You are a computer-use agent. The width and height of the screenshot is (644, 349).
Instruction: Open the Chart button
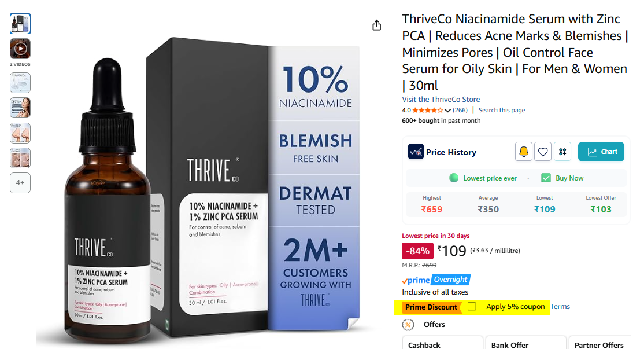(x=601, y=152)
